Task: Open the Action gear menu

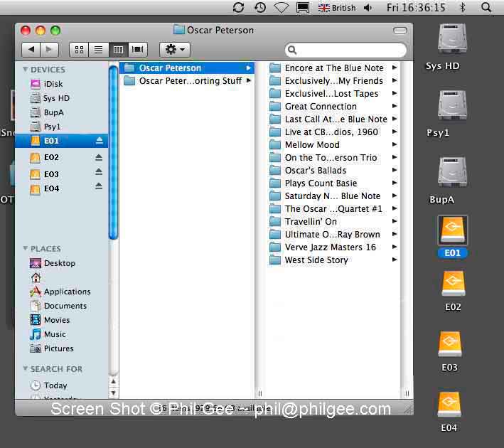Action: [x=175, y=50]
